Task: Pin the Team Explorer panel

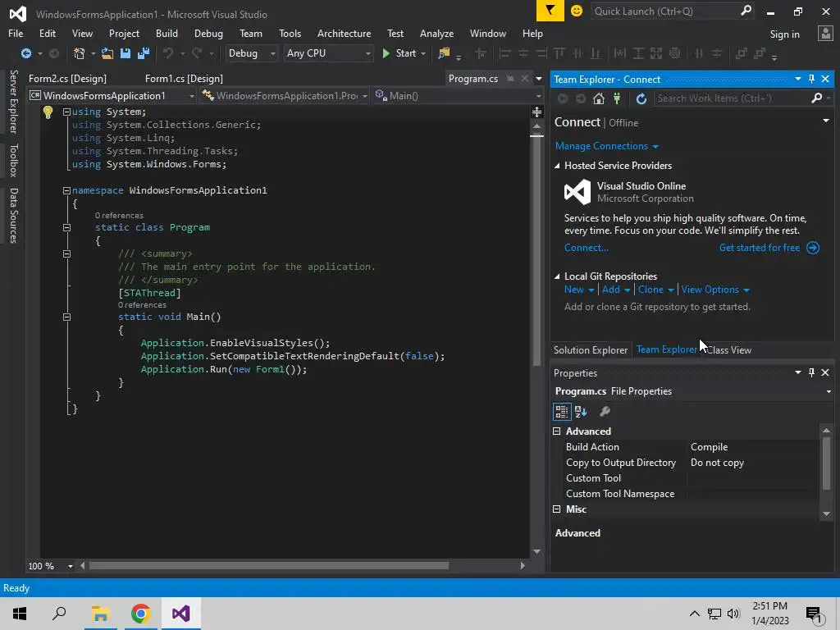Action: (x=811, y=79)
